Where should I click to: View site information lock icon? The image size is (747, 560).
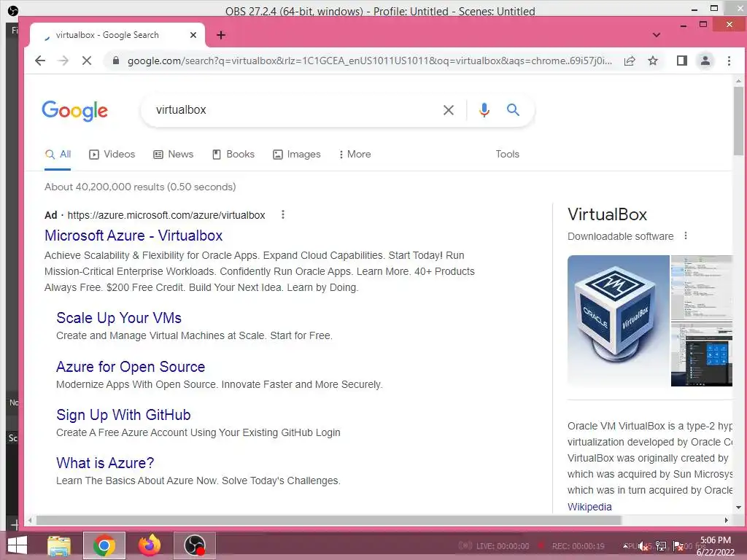tap(115, 61)
